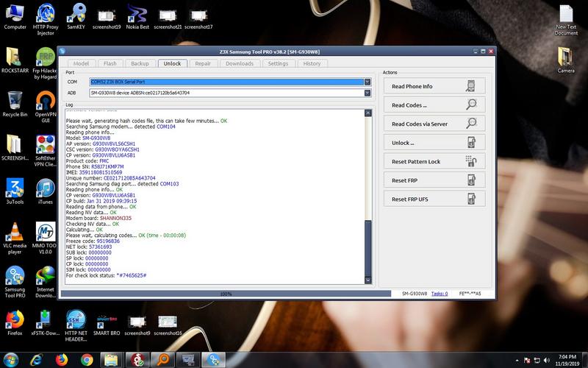Switch to the Repair tab
The width and height of the screenshot is (588, 368).
(x=203, y=63)
